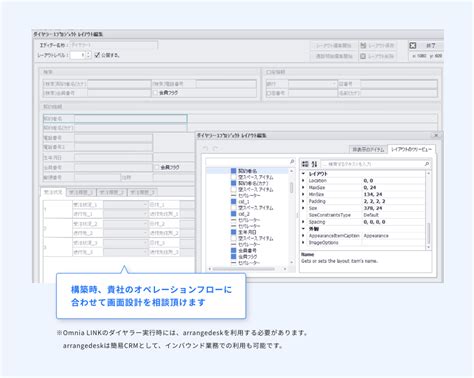Click the blue item icon next to col_1
474x378 pixels.
pyautogui.click(x=234, y=201)
